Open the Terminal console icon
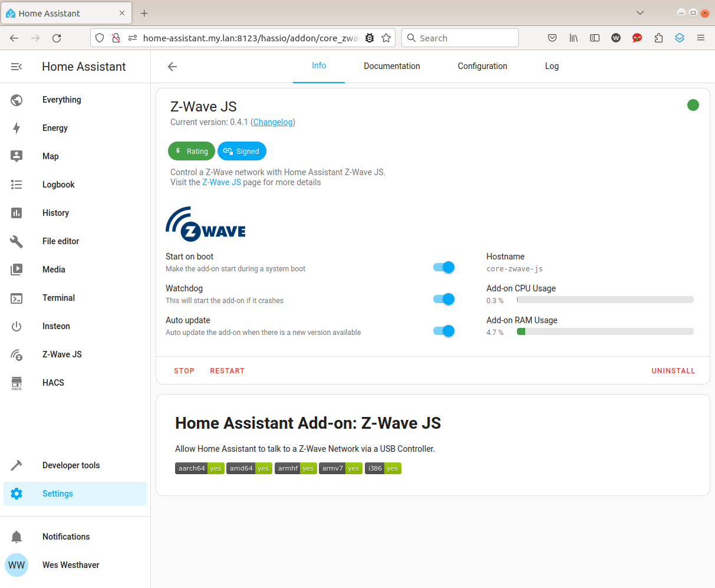Viewport: 715px width, 588px height. pyautogui.click(x=17, y=298)
